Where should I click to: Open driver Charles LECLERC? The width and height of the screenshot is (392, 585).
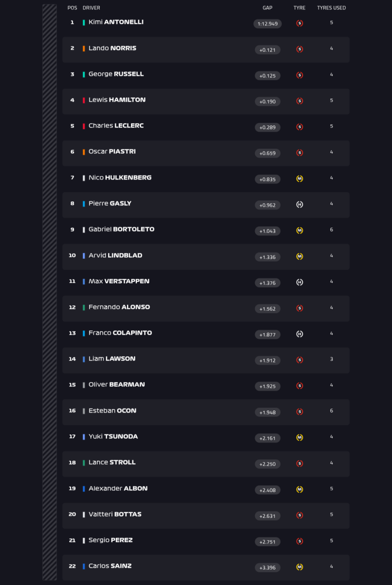click(x=116, y=125)
